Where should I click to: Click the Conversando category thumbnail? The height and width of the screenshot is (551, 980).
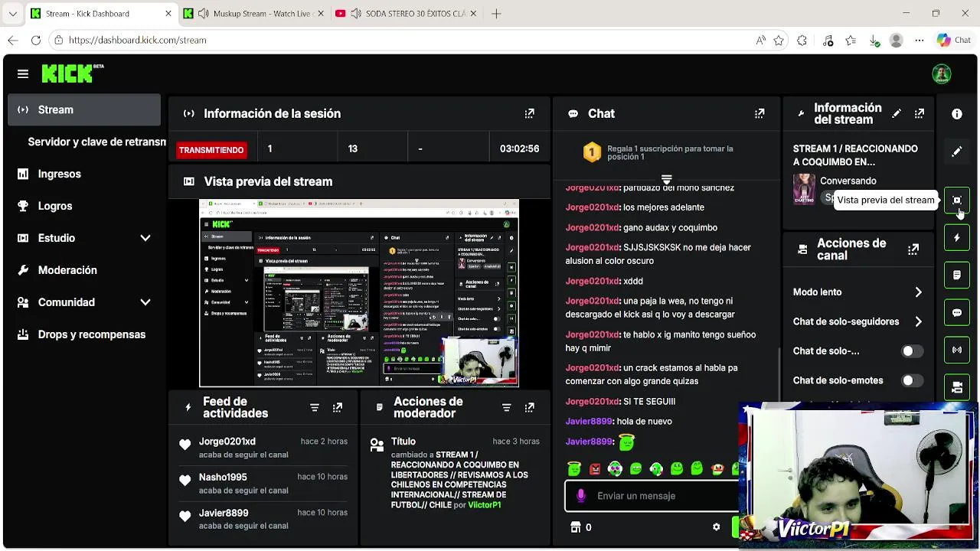(x=804, y=189)
